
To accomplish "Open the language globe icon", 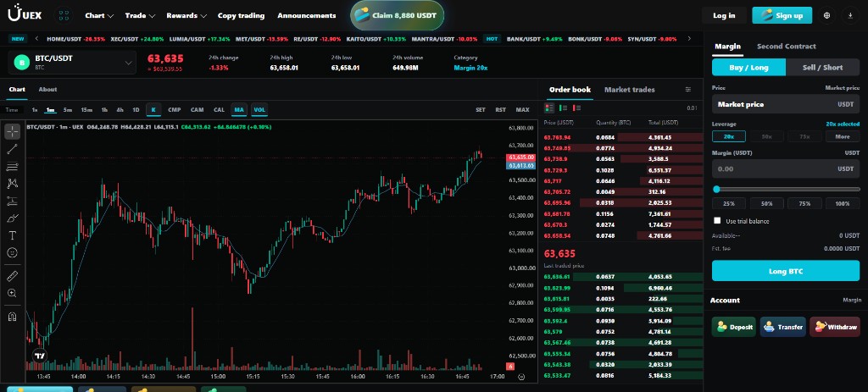I will tap(827, 15).
